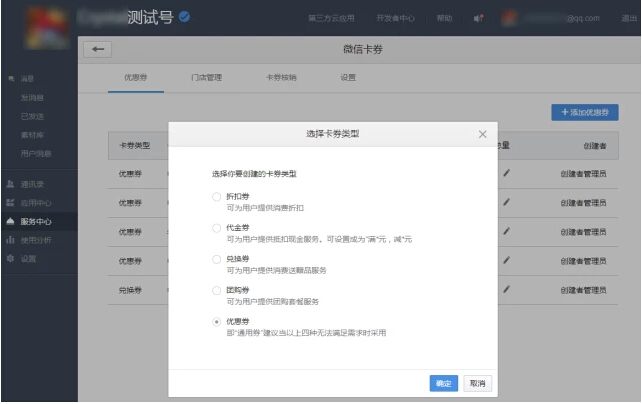Click the pencil edit icon in first row
642x404 pixels.
(x=506, y=174)
